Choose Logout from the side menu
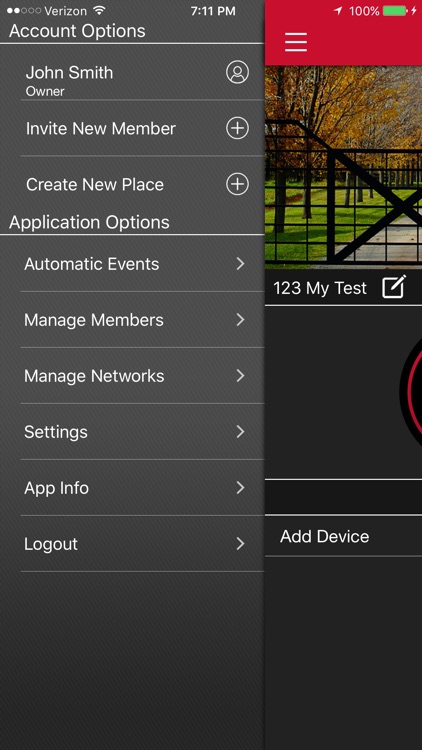 [142, 543]
